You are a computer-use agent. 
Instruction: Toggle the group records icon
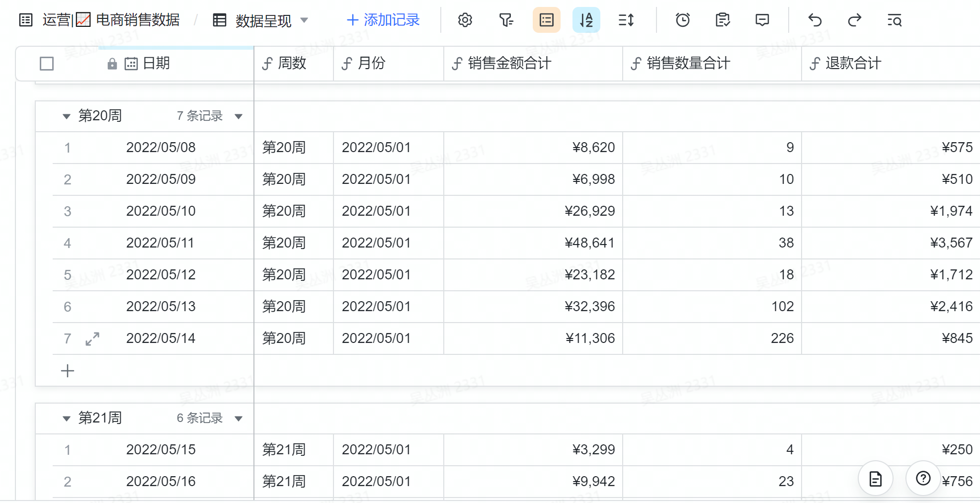546,20
